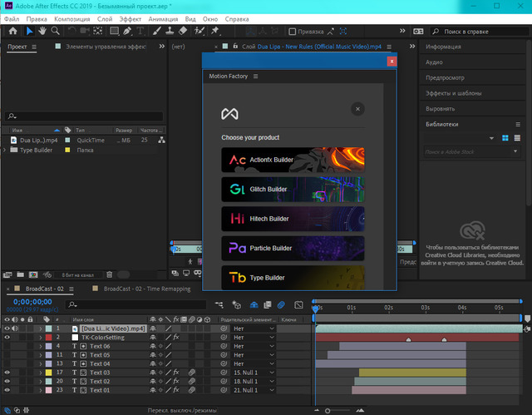Open the Эффект menu
Screen dimensions: 532x415
tap(130, 17)
